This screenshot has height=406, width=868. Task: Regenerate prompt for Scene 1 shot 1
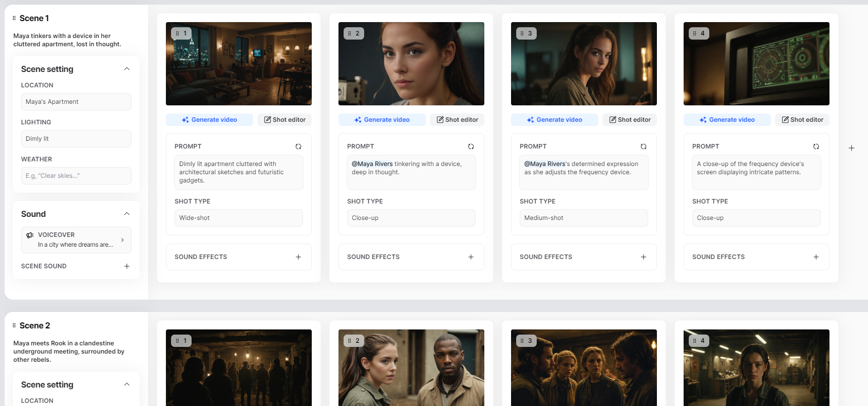pos(298,146)
